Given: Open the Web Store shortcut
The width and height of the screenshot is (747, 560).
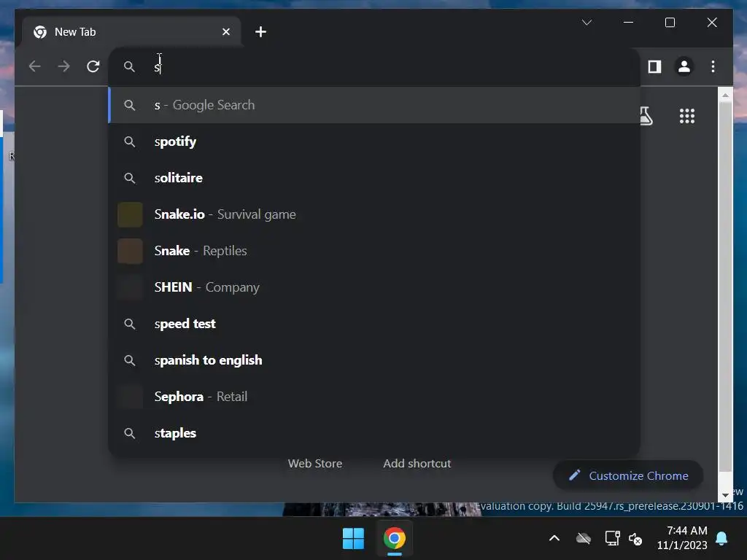Looking at the screenshot, I should pos(315,463).
